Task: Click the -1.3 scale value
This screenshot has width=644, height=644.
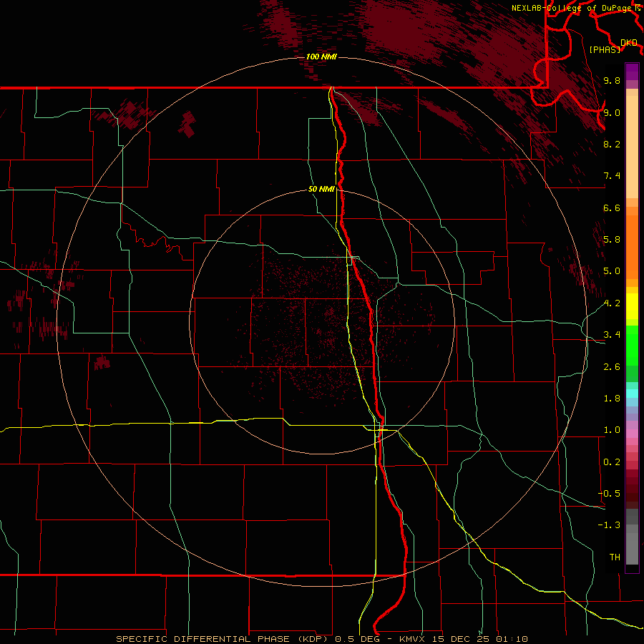Action: [609, 525]
